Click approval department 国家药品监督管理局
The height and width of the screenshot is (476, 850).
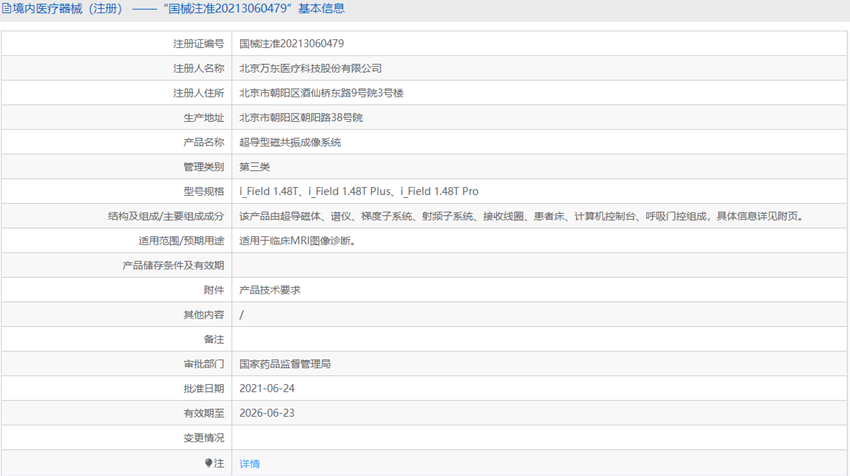point(285,364)
